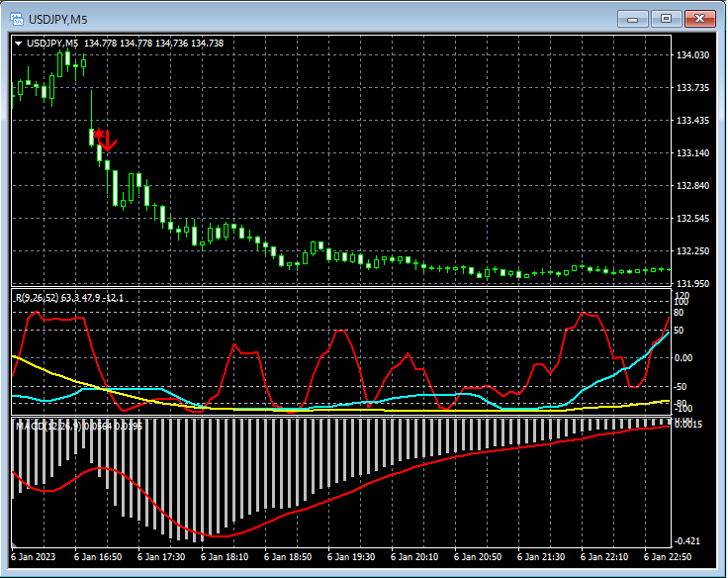
Task: Click the 133.435 price scale label
Action: pos(692,121)
